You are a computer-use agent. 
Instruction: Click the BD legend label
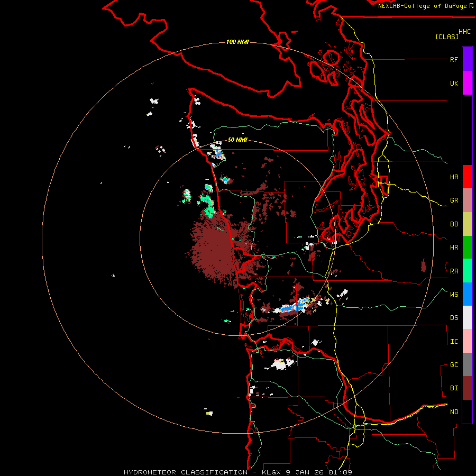click(454, 224)
